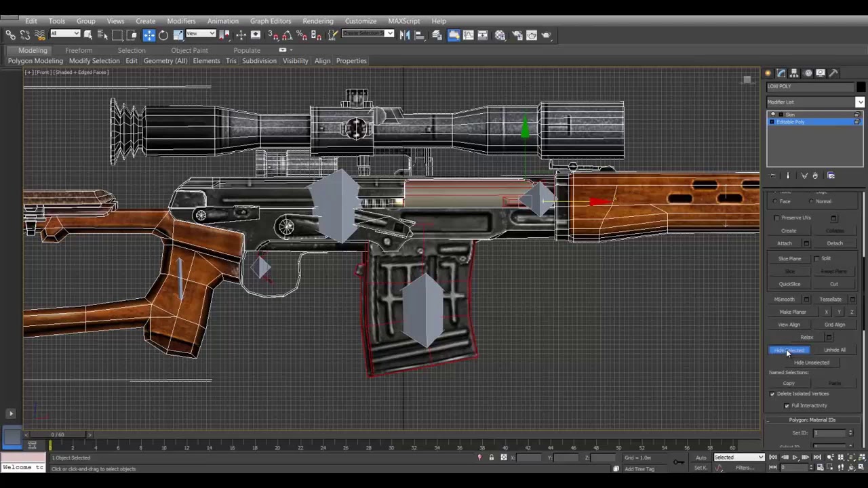868x488 pixels.
Task: Toggle the Auto Key button
Action: pyautogui.click(x=701, y=457)
